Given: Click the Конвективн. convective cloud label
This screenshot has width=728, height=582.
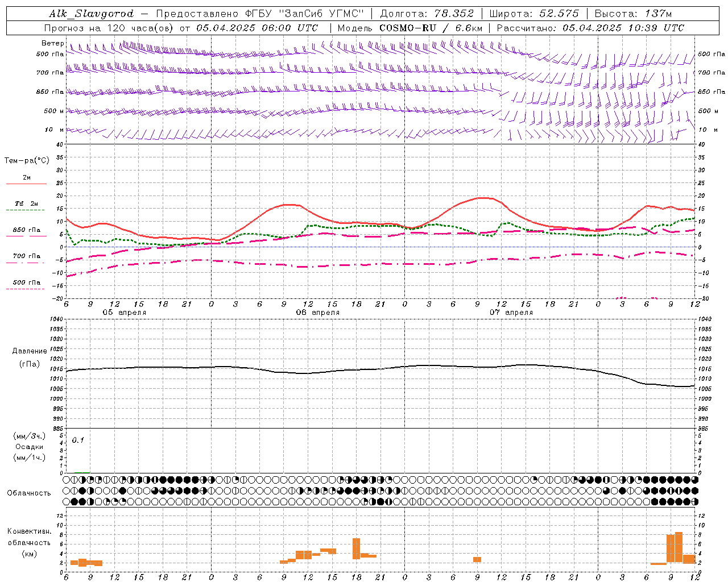Looking at the screenshot, I should (x=30, y=531).
